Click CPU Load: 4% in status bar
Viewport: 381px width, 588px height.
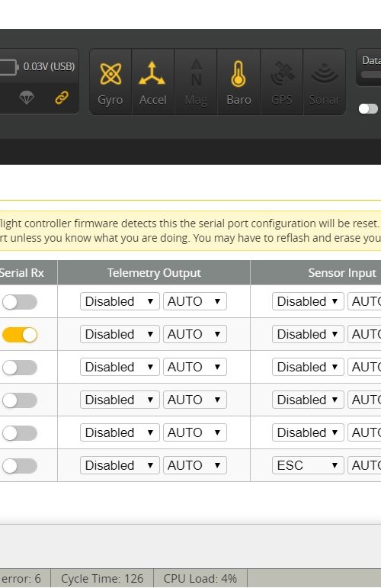200,578
